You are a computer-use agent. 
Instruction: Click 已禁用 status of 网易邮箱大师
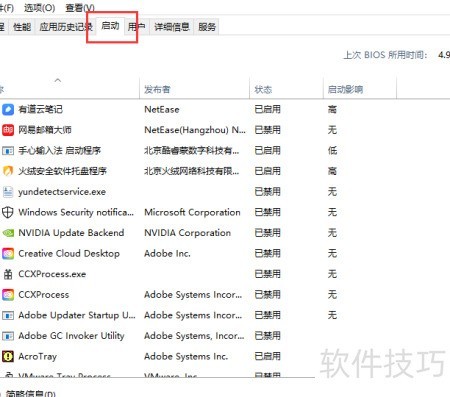coord(267,130)
